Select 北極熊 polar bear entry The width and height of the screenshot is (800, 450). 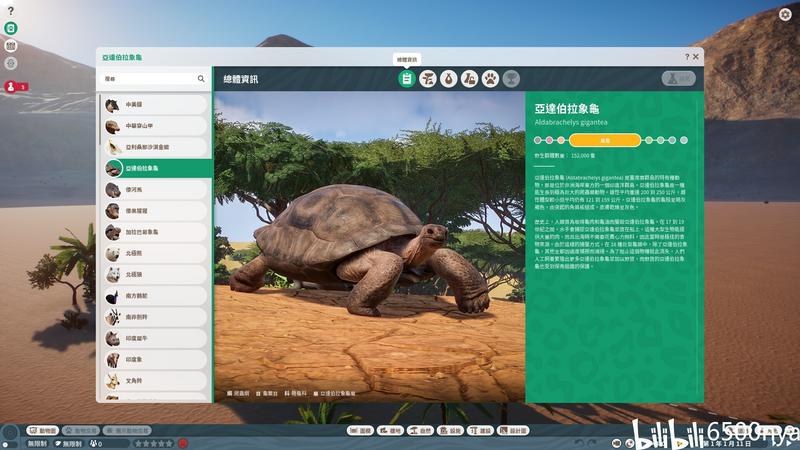(155, 254)
